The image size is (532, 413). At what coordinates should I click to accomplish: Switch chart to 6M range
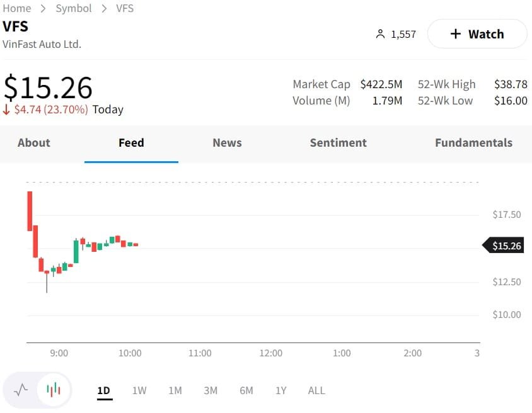tap(246, 390)
